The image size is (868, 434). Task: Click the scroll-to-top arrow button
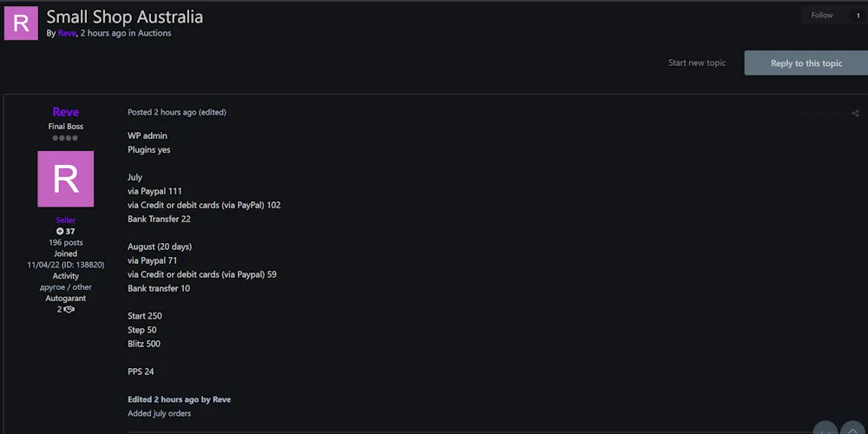click(853, 429)
